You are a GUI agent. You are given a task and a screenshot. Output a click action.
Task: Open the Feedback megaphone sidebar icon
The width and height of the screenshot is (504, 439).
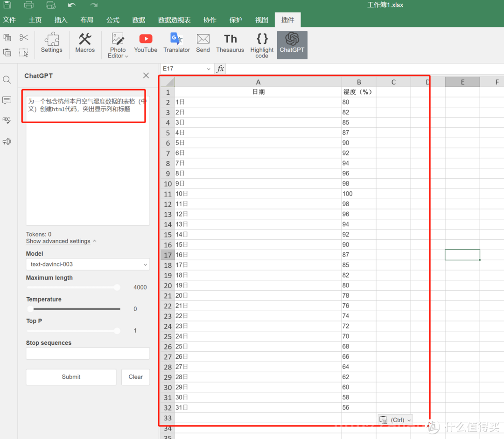[x=7, y=141]
